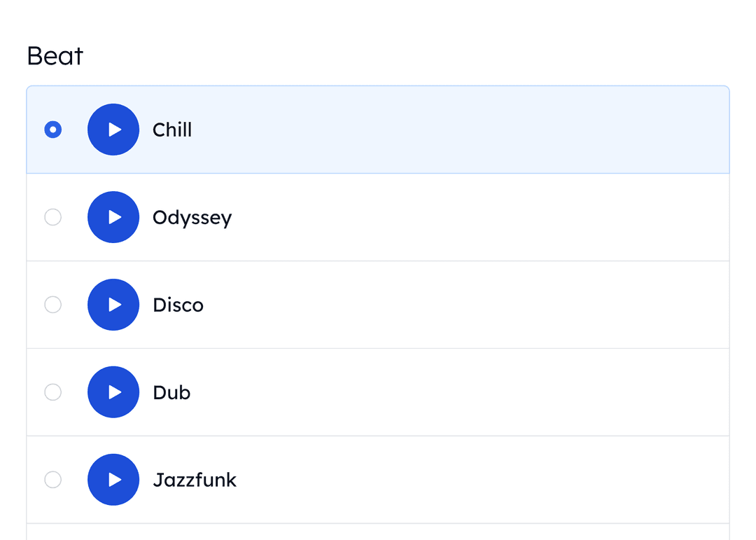Select the Dub radio button
The width and height of the screenshot is (756, 540).
(52, 392)
